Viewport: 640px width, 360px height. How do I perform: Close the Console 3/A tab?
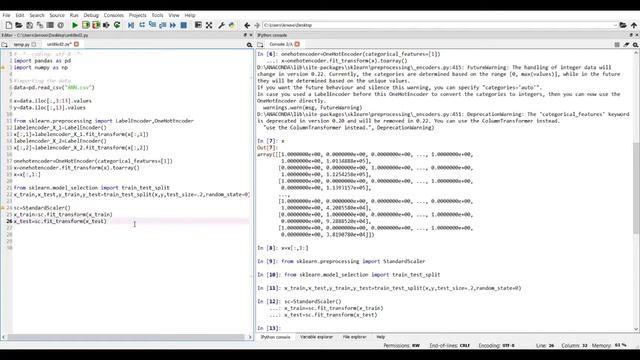click(297, 44)
